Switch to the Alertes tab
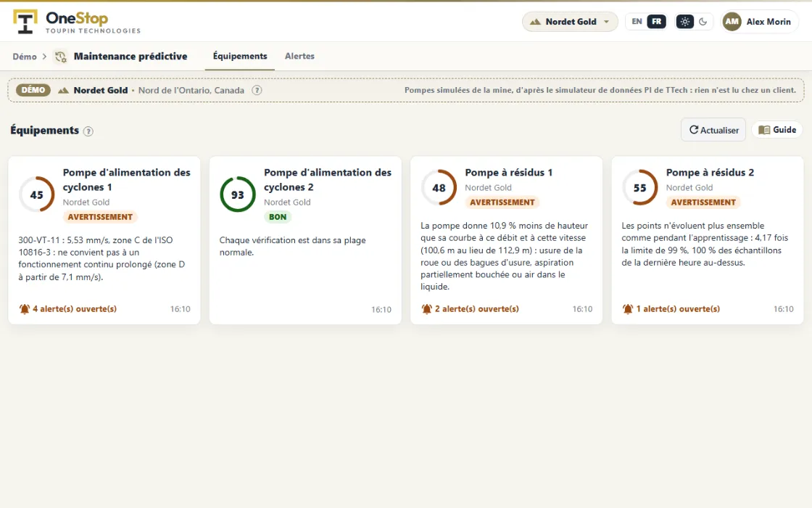This screenshot has height=508, width=812. coord(299,56)
